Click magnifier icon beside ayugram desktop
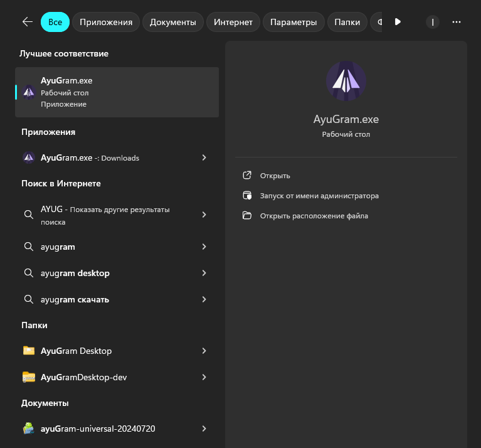 click(28, 273)
